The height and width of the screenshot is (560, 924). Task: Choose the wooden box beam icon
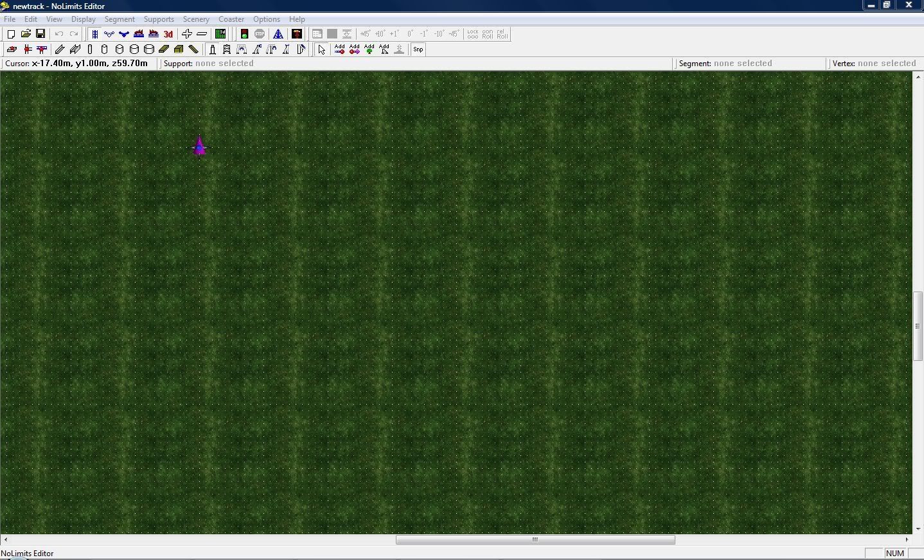(179, 49)
